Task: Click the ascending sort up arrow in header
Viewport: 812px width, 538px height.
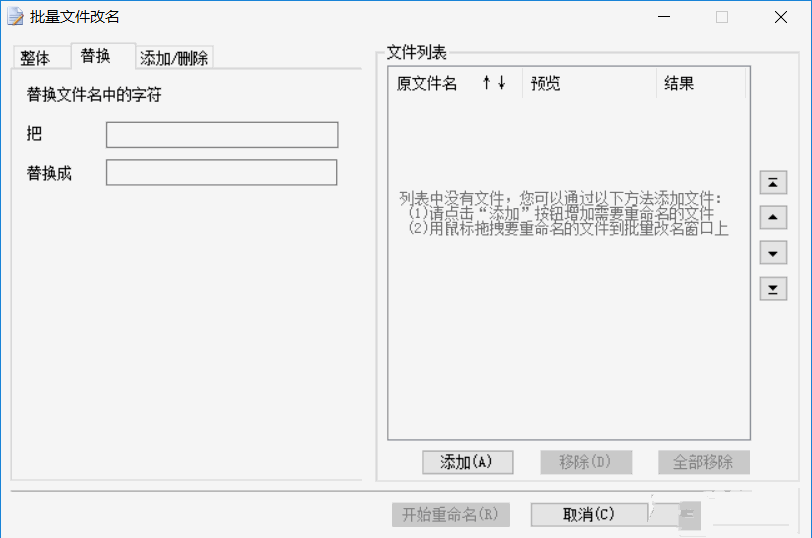Action: pyautogui.click(x=487, y=84)
